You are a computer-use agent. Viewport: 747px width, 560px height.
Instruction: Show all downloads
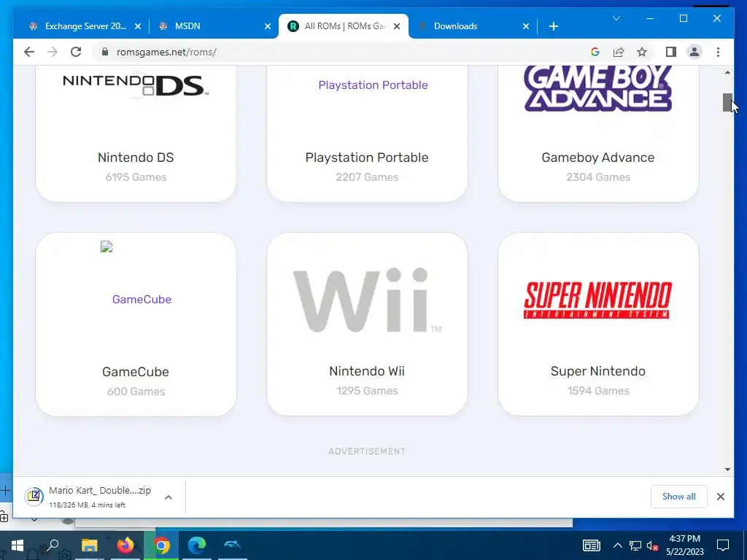[678, 496]
